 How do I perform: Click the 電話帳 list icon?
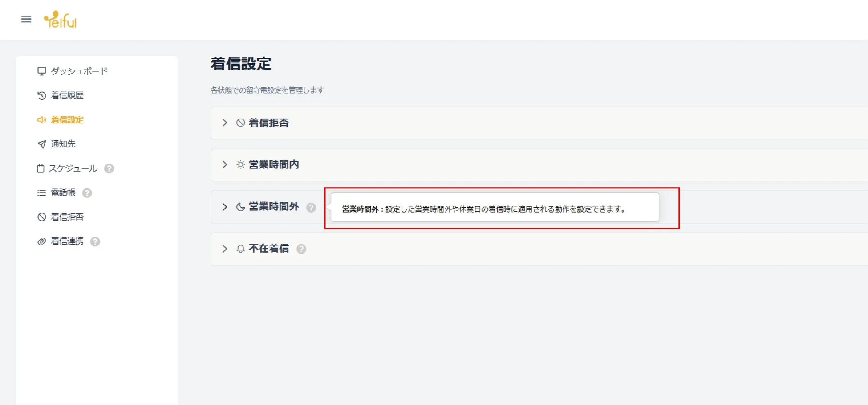click(41, 192)
